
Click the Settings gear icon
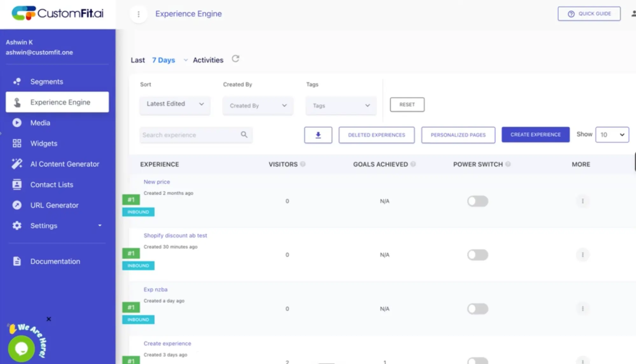[17, 226]
